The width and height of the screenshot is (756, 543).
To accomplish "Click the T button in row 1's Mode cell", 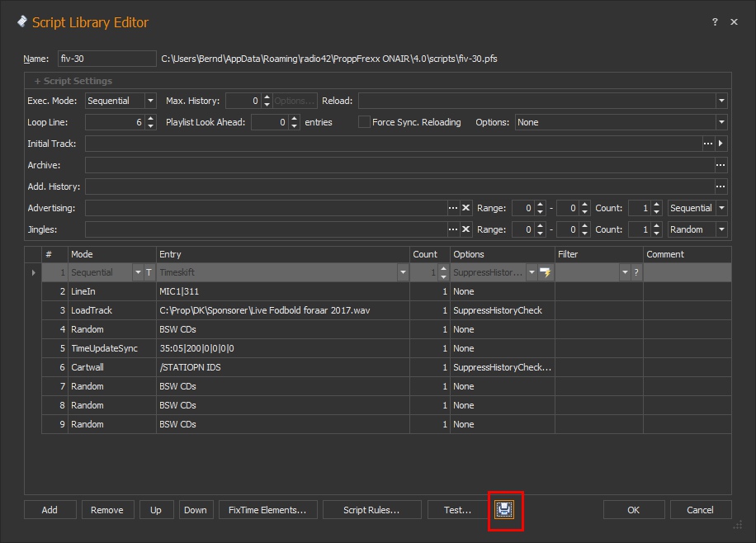I will (149, 272).
